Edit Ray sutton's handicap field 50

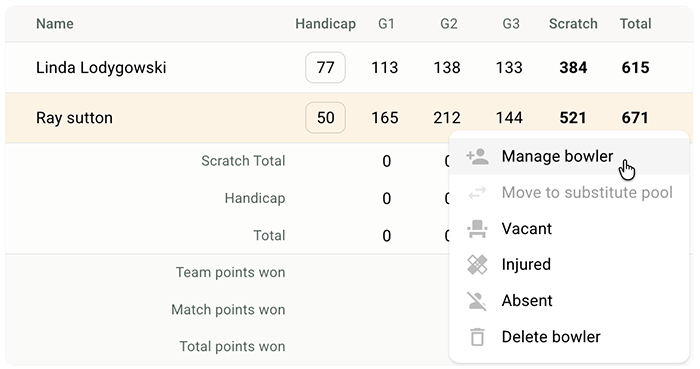[325, 118]
